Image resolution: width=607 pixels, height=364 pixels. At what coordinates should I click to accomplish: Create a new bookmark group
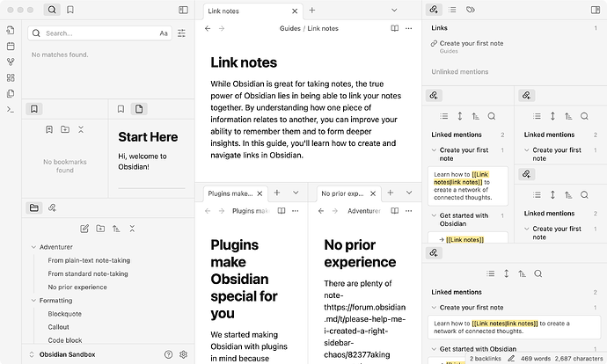(65, 129)
